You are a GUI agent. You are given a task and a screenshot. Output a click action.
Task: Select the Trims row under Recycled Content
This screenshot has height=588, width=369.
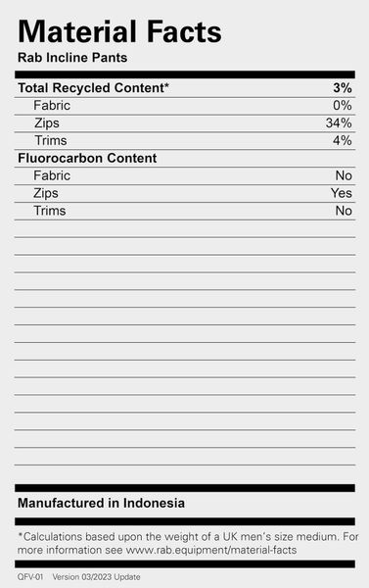pos(185,141)
